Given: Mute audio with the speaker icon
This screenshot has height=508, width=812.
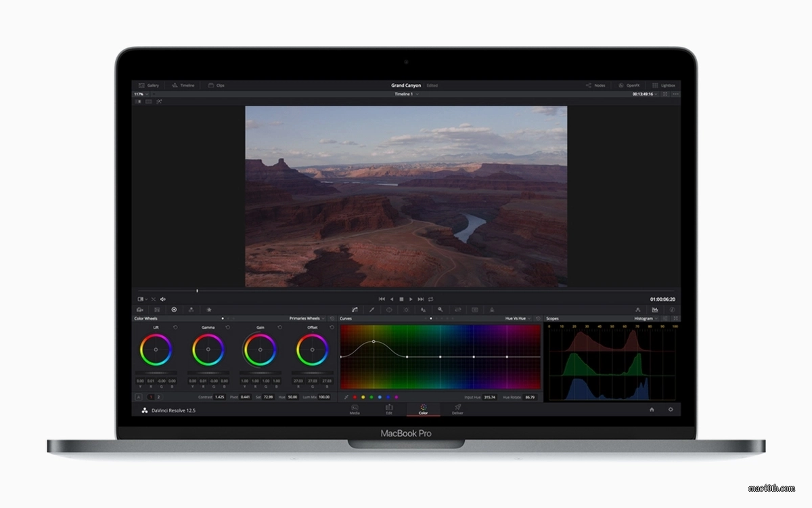Looking at the screenshot, I should [162, 299].
